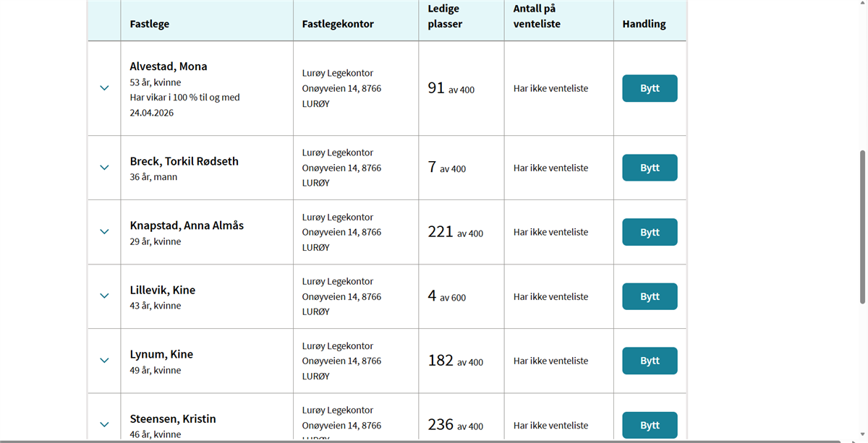Viewport: 868px width, 443px height.
Task: Click the Antall på venteliste header
Action: [x=537, y=16]
